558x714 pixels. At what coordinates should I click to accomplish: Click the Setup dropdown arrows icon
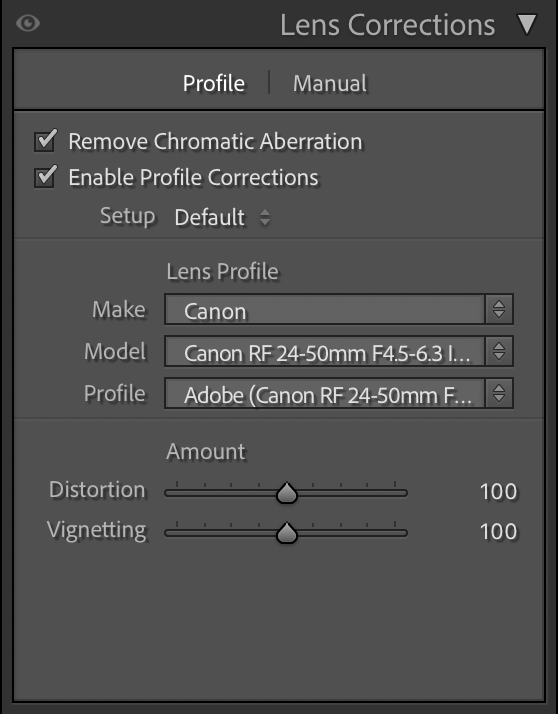[x=265, y=217]
